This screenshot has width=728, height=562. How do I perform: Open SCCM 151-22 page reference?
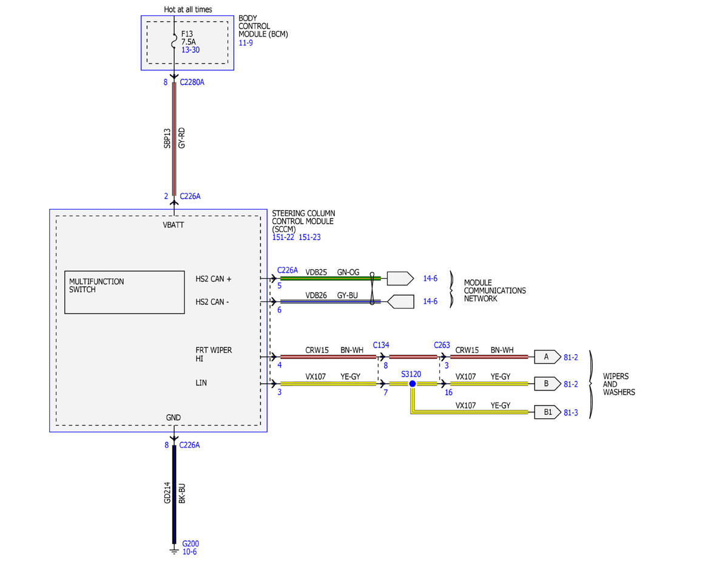tap(283, 237)
